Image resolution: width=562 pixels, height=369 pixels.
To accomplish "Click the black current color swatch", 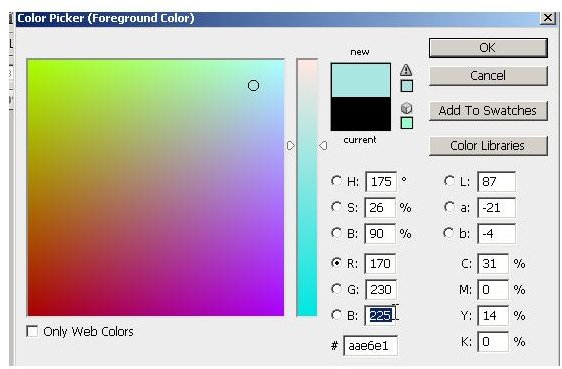I will click(x=361, y=114).
